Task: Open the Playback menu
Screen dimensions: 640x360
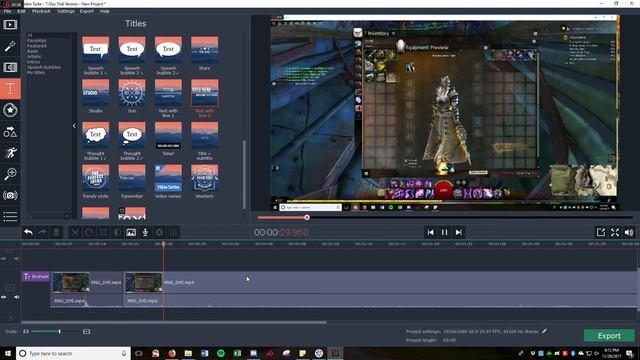Action: [41, 11]
